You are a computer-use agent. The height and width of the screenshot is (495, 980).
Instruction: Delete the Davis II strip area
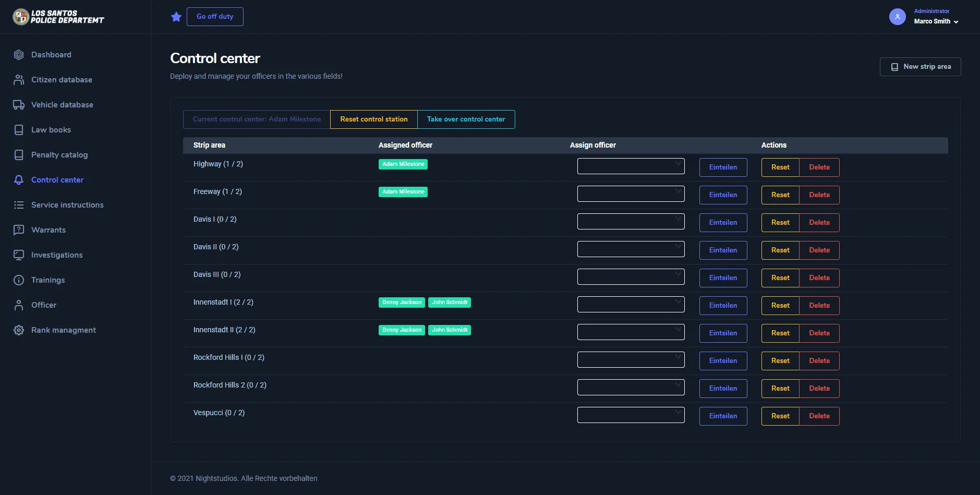tap(819, 250)
